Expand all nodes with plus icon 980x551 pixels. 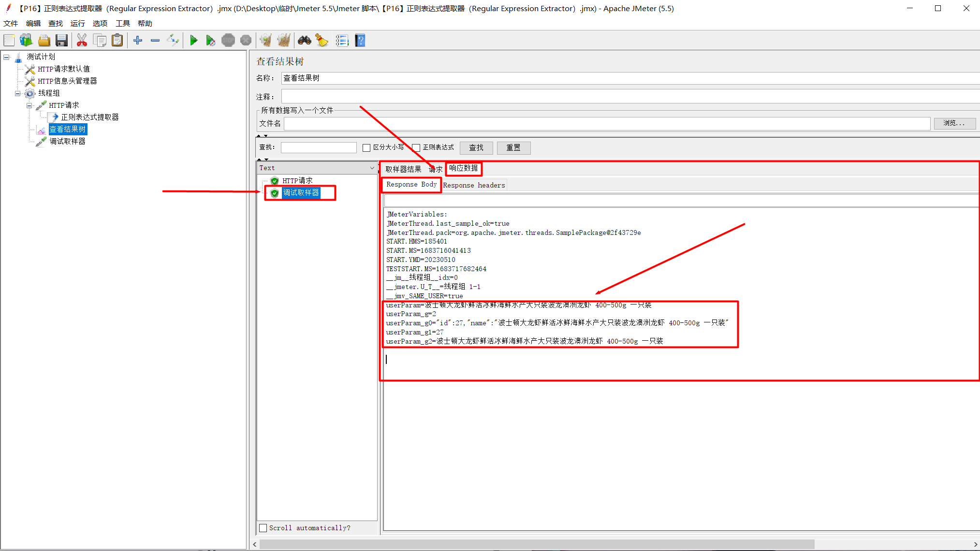[x=138, y=41]
